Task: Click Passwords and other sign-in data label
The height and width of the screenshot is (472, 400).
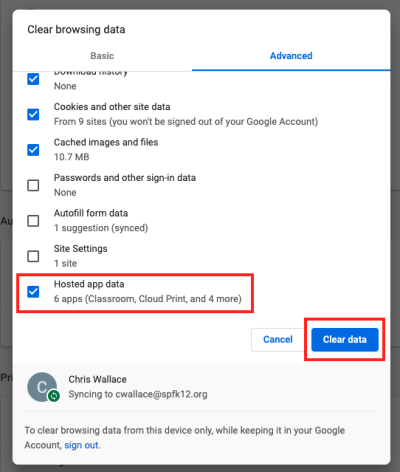Action: click(125, 178)
